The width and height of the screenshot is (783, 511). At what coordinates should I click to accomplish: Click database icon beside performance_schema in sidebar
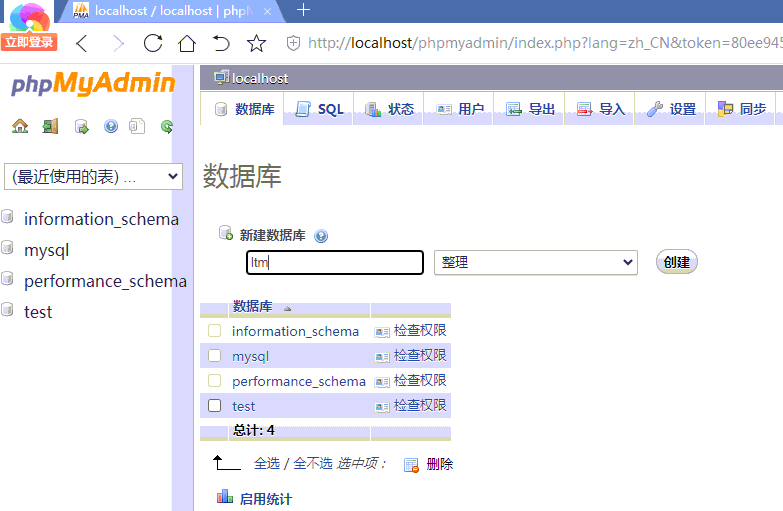point(7,278)
